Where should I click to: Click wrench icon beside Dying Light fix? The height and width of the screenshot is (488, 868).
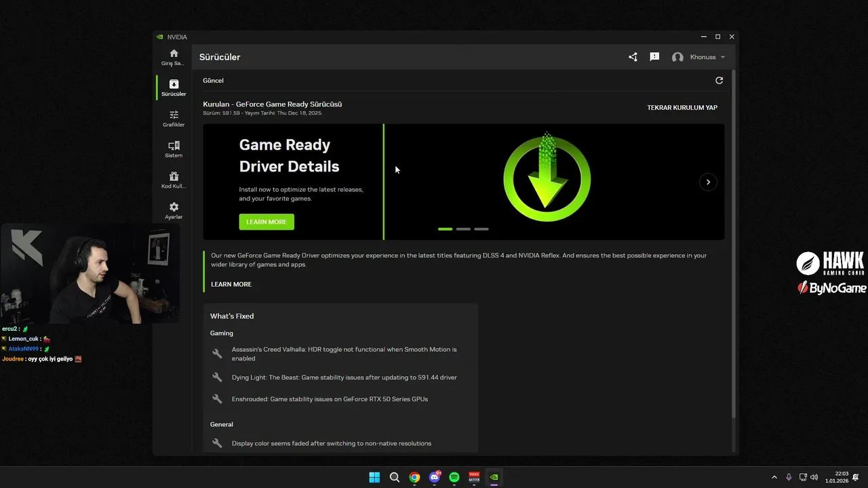tap(217, 378)
